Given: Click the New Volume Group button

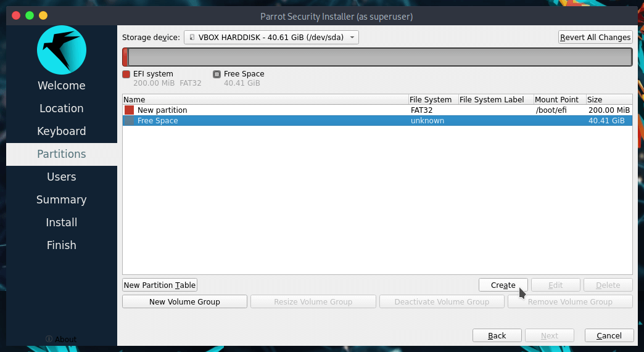Looking at the screenshot, I should pos(184,301).
